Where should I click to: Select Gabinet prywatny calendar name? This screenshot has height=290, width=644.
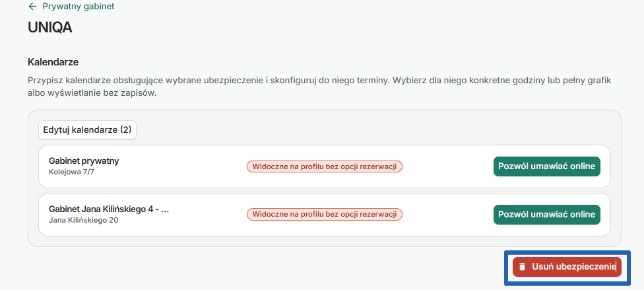tap(84, 161)
